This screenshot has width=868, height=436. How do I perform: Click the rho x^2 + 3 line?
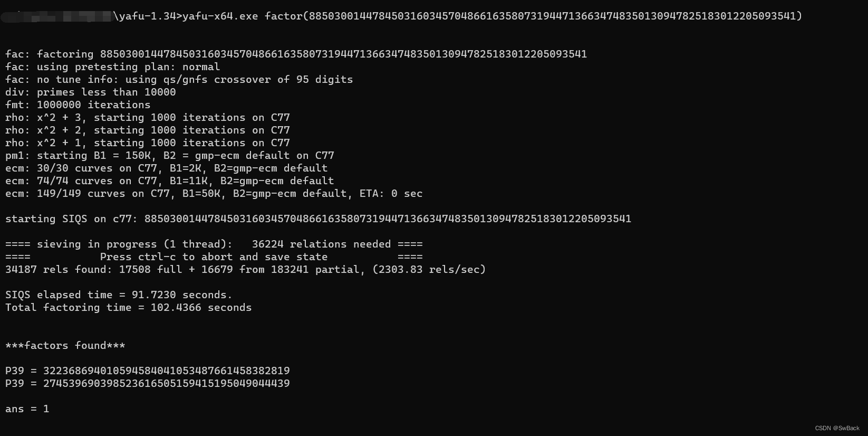point(147,118)
